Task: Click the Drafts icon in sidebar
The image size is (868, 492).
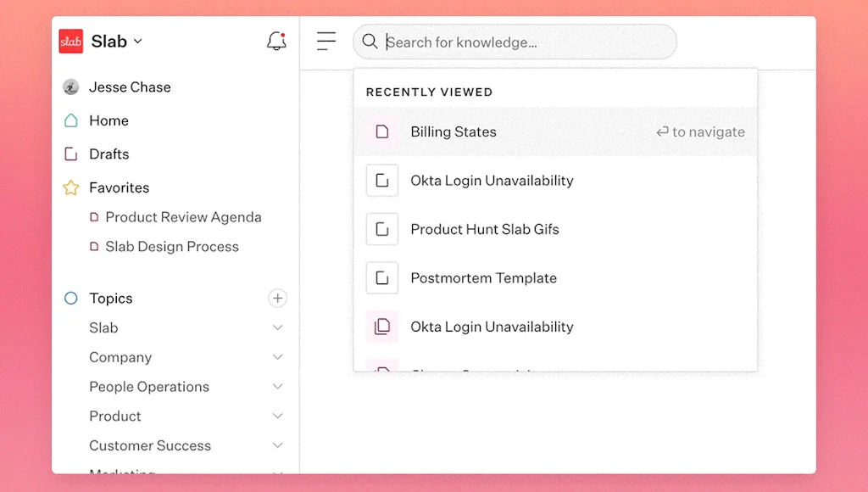Action: point(71,154)
